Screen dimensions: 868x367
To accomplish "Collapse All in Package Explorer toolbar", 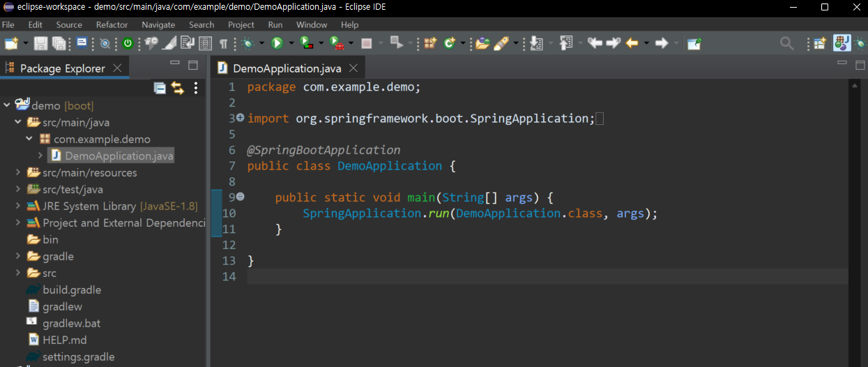I will [x=160, y=88].
